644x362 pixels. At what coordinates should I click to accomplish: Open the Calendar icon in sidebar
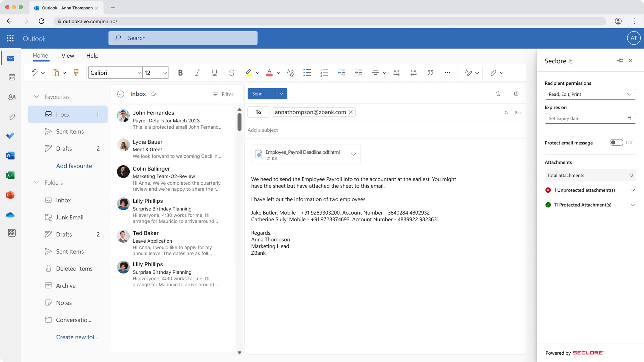tap(11, 78)
